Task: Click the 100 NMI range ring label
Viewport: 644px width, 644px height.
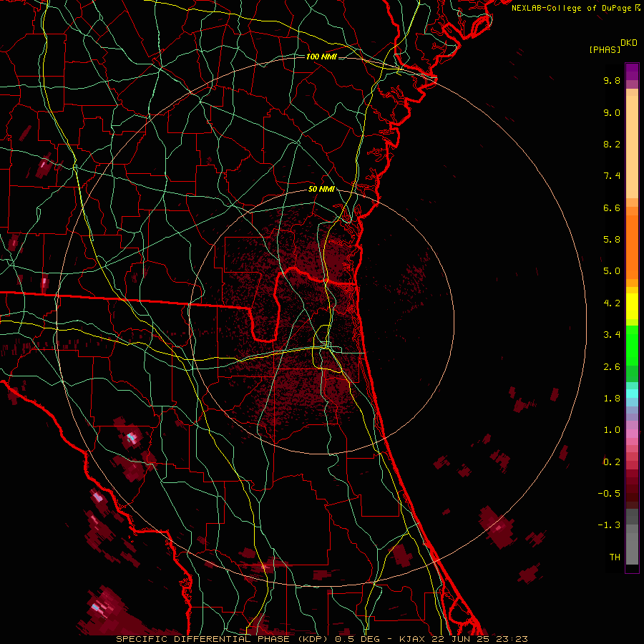Action: (321, 57)
